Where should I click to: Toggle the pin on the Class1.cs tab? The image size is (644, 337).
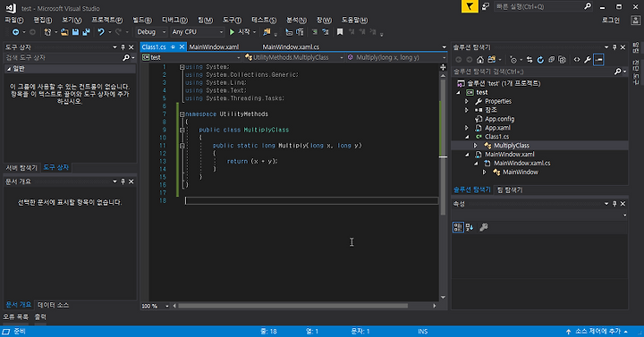click(173, 47)
